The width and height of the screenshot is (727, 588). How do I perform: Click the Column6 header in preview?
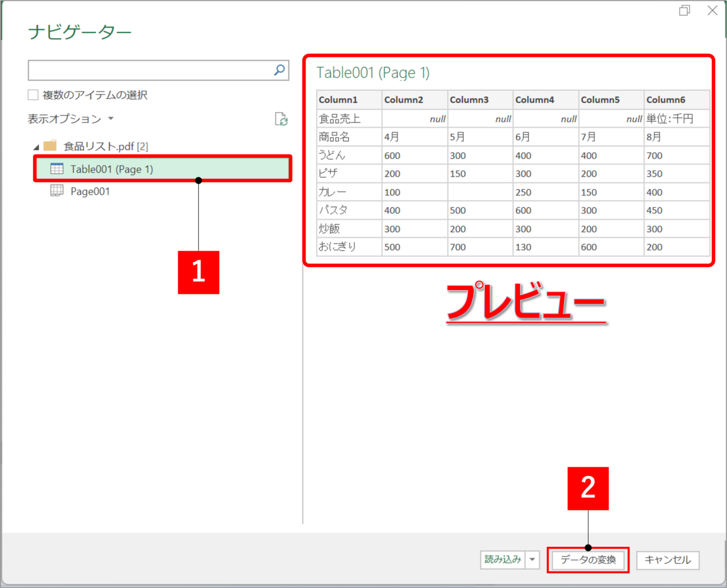pos(666,100)
